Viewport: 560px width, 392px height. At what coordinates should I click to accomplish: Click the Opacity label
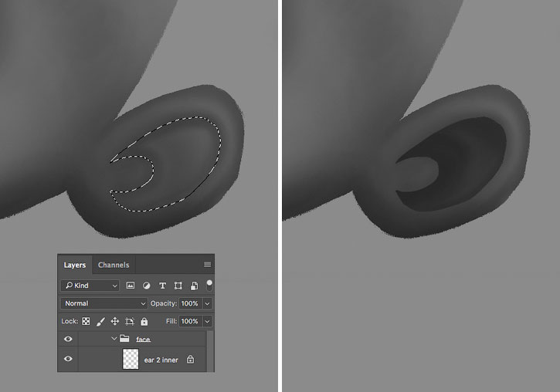163,303
